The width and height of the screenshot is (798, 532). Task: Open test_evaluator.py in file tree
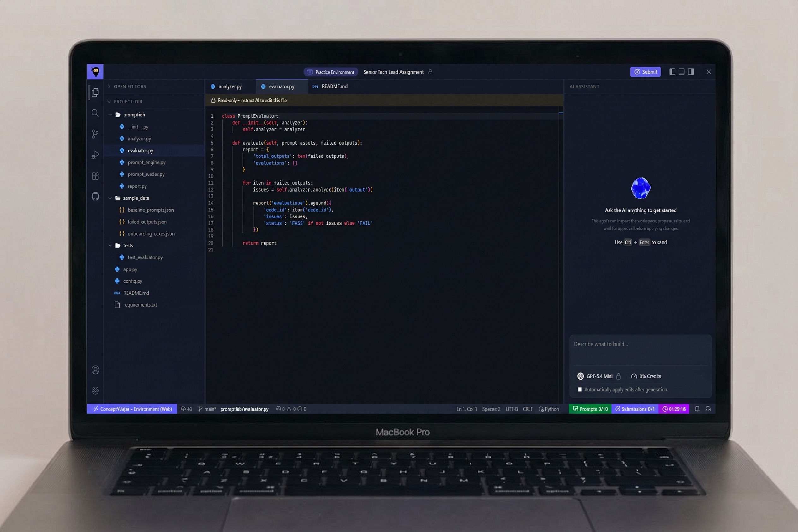coord(154,257)
